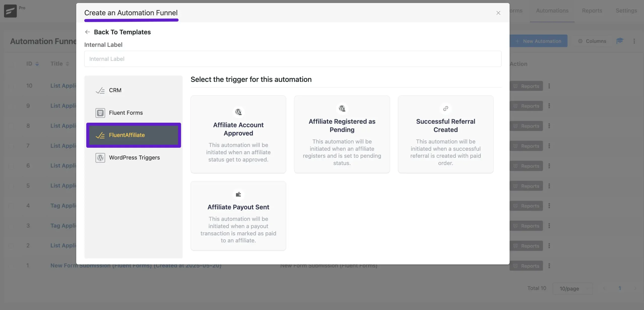This screenshot has height=310, width=644.
Task: Open the three-dot menu for row 1
Action: [549, 266]
